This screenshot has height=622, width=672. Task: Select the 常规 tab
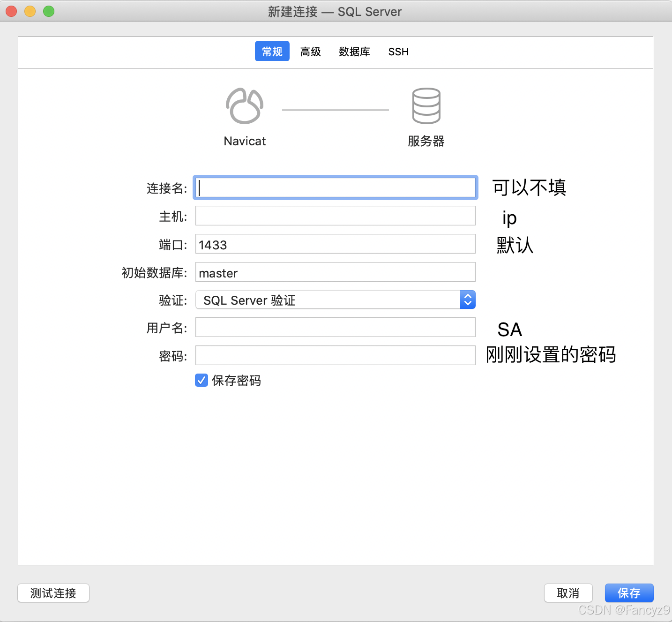(x=272, y=51)
